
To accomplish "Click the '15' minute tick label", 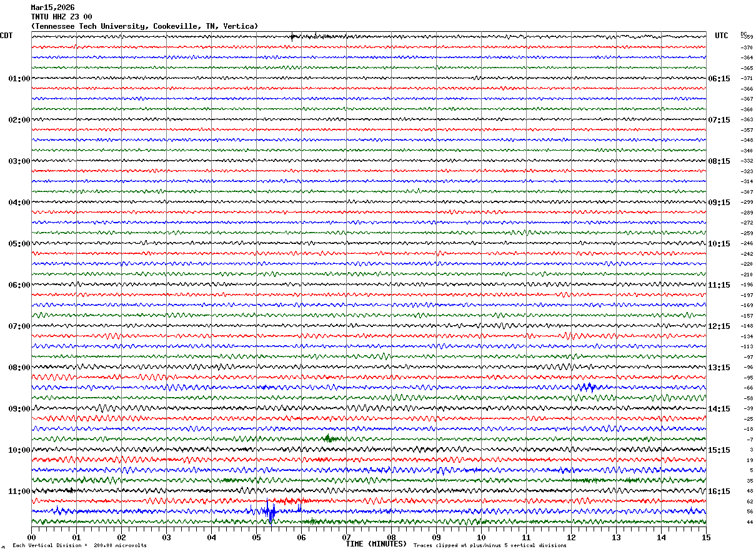I will pos(706,537).
